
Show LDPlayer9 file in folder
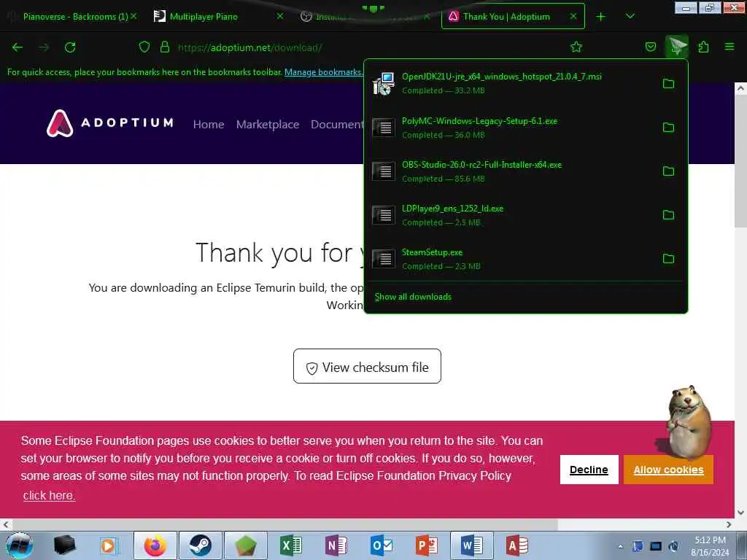point(668,215)
